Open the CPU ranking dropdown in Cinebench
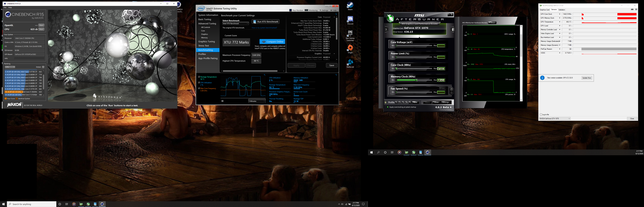Screen dimensions: 644x207 point(10,67)
